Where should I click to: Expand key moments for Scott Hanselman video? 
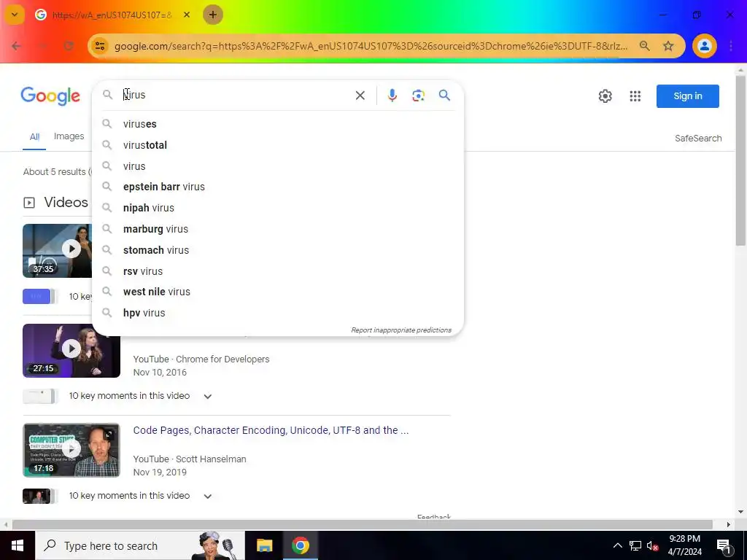208,496
